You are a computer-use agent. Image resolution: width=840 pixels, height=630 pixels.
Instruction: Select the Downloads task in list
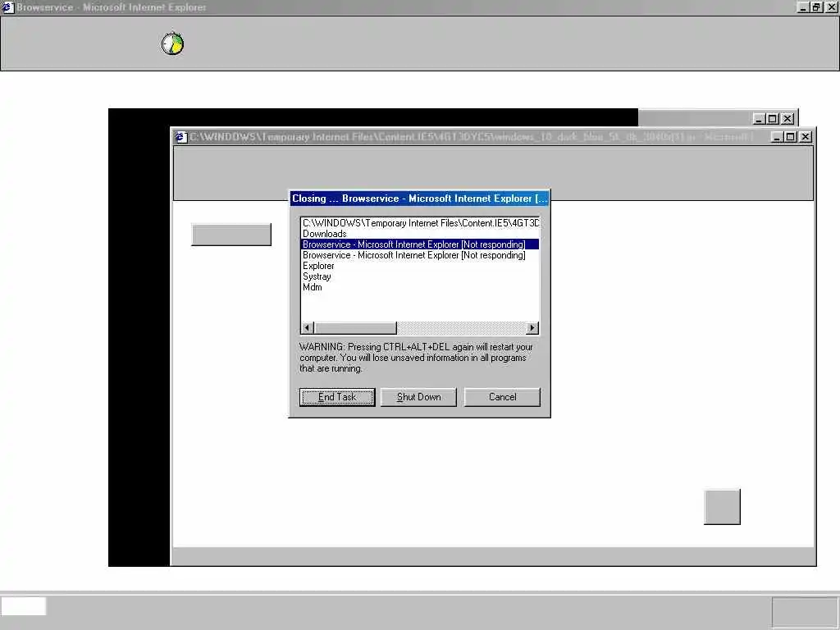[x=420, y=234]
